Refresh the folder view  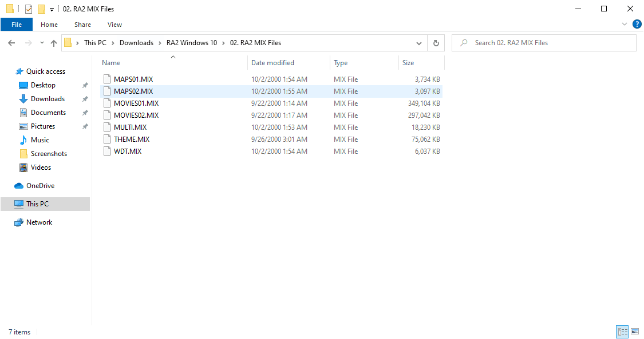click(x=436, y=43)
